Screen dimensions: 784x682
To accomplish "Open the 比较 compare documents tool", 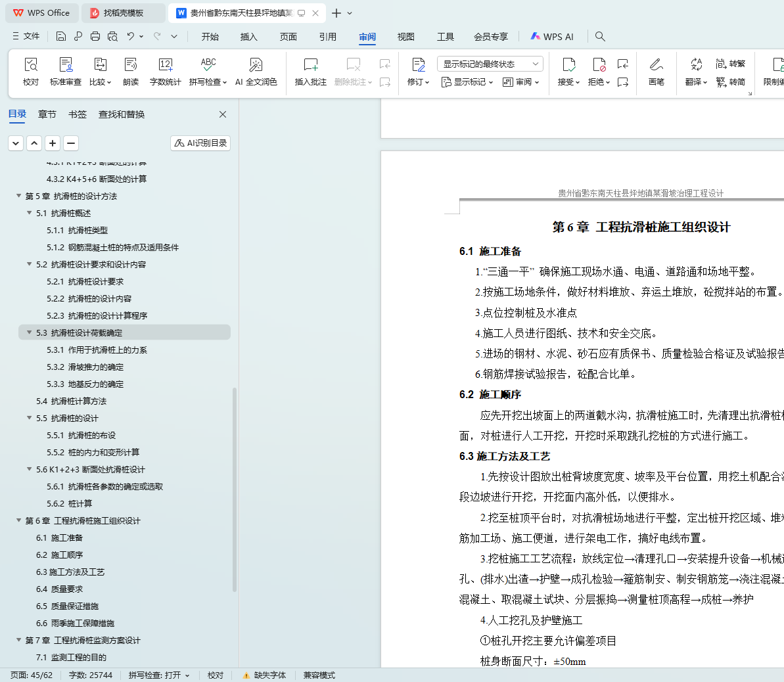I will click(100, 72).
